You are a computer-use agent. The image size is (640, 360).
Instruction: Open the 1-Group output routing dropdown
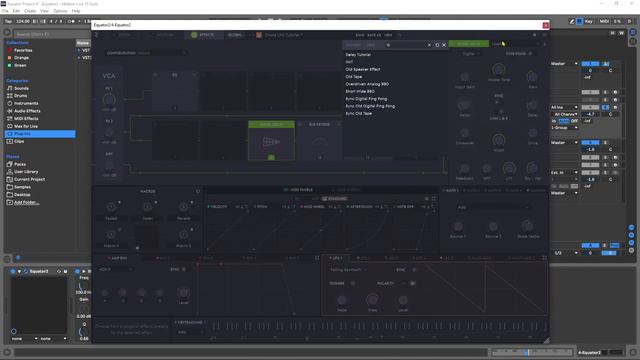tap(564, 128)
